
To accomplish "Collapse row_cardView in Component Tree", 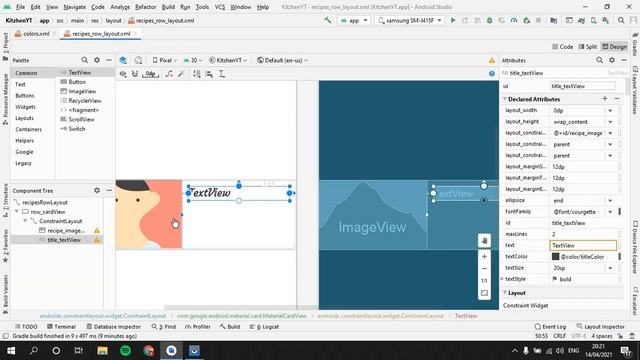I will [x=17, y=211].
